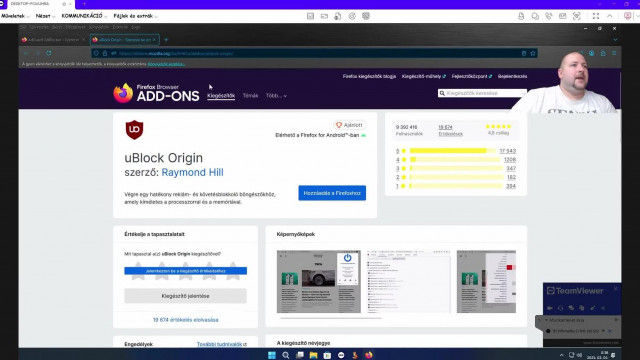This screenshot has width=640, height=360.
Task: Click login to rate the extension button
Action: [x=185, y=271]
